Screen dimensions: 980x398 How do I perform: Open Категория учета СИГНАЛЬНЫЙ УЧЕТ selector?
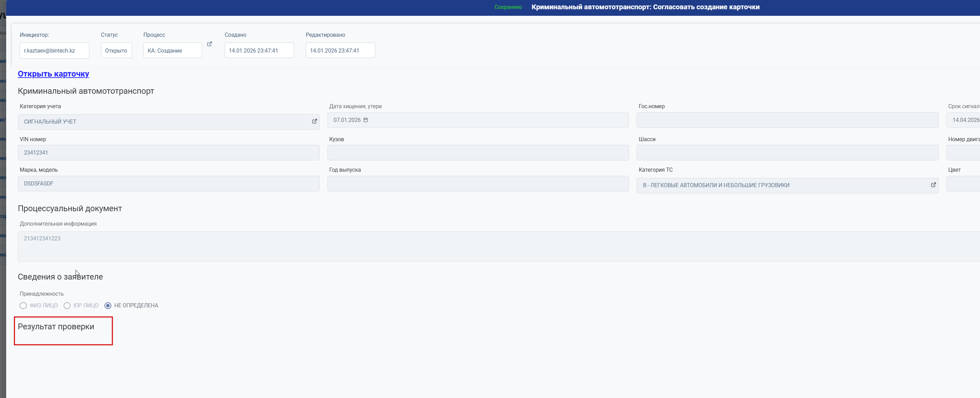click(164, 122)
